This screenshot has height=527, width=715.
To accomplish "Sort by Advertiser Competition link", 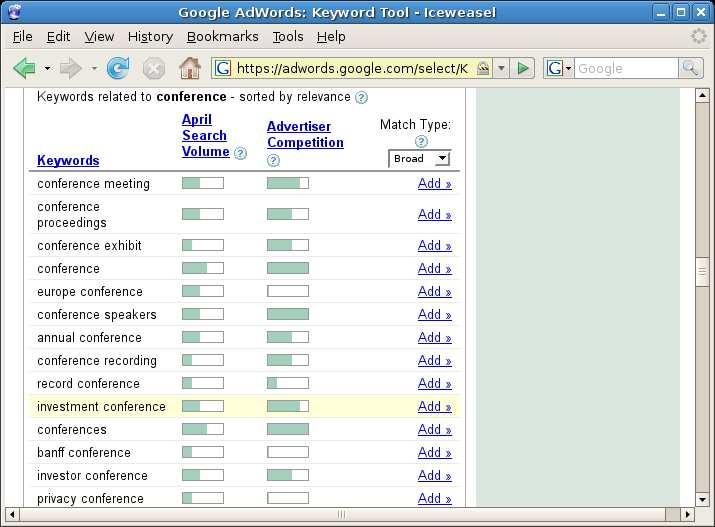I will [305, 134].
